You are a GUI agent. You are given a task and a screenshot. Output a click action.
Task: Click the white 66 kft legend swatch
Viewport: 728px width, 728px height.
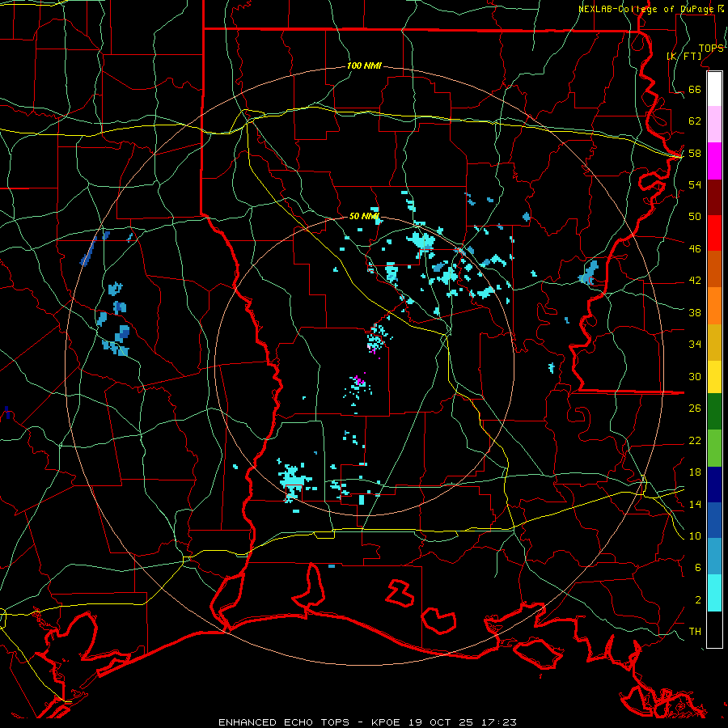[x=714, y=89]
